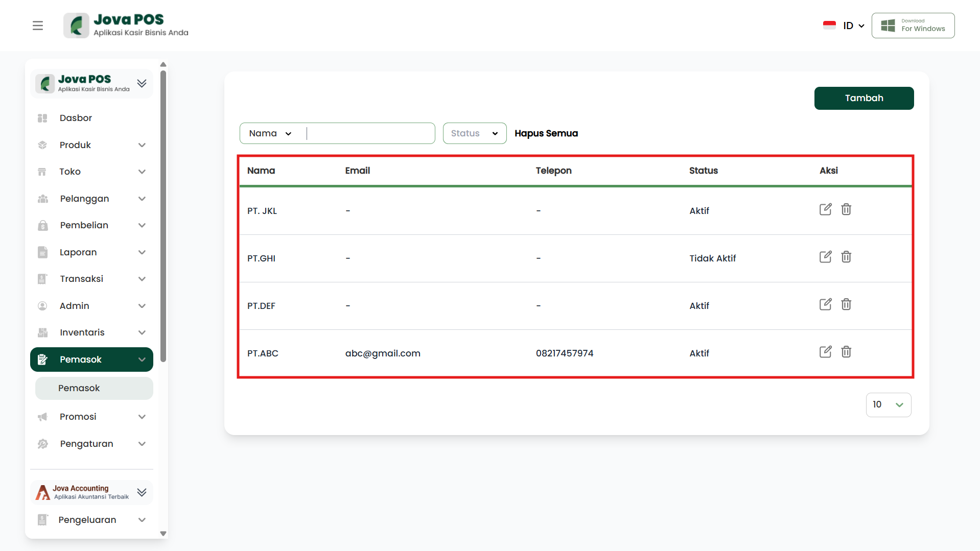Change rows per page dropdown
Viewport: 980px width, 551px height.
click(888, 405)
